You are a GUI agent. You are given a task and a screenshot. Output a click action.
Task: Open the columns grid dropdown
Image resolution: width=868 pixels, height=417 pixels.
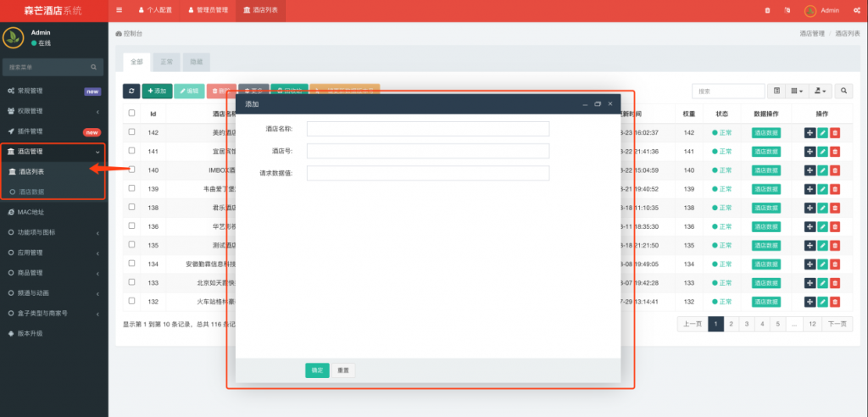797,91
